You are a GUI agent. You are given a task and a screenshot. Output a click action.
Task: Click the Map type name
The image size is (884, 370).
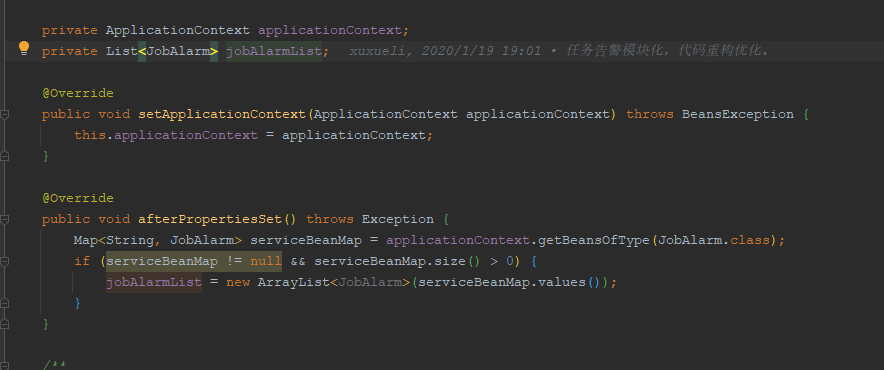pyautogui.click(x=86, y=241)
